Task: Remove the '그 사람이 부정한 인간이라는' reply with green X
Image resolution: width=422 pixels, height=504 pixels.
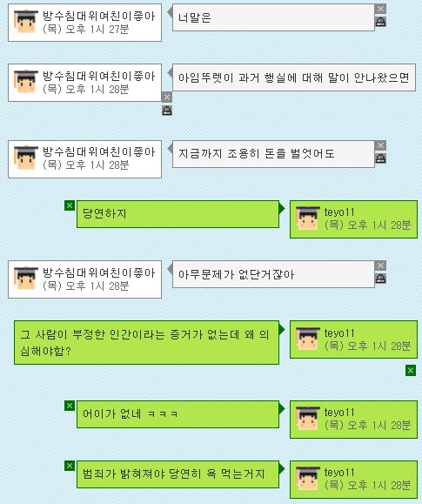Action: point(411,370)
